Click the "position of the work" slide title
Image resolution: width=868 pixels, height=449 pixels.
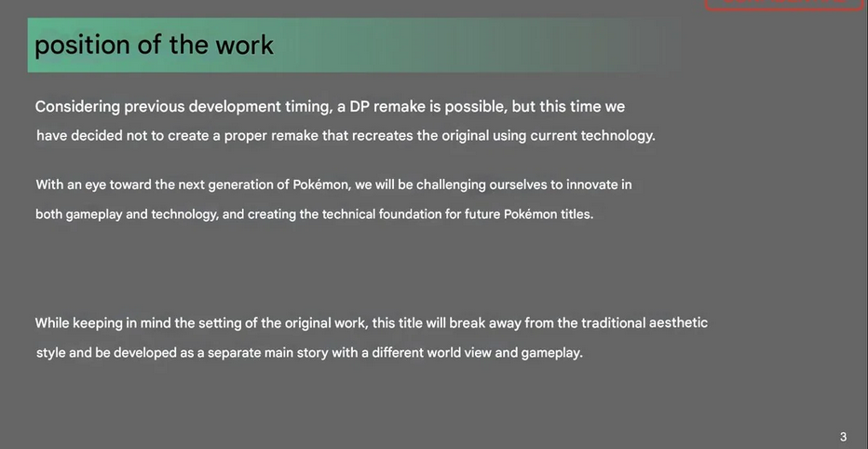pos(154,46)
